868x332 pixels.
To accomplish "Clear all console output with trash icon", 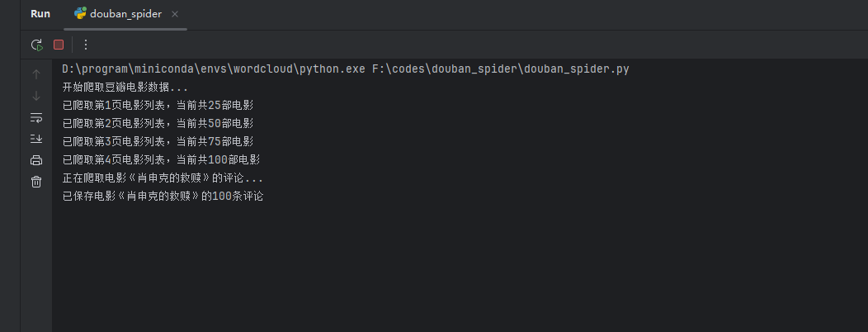I will coord(36,182).
